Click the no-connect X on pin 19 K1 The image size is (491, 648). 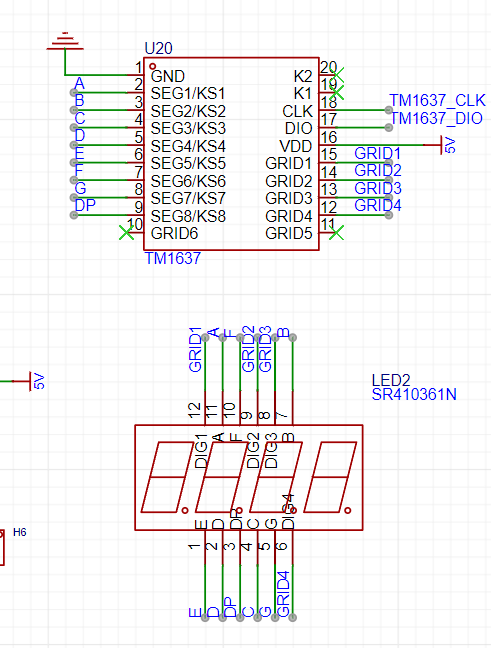(x=337, y=93)
